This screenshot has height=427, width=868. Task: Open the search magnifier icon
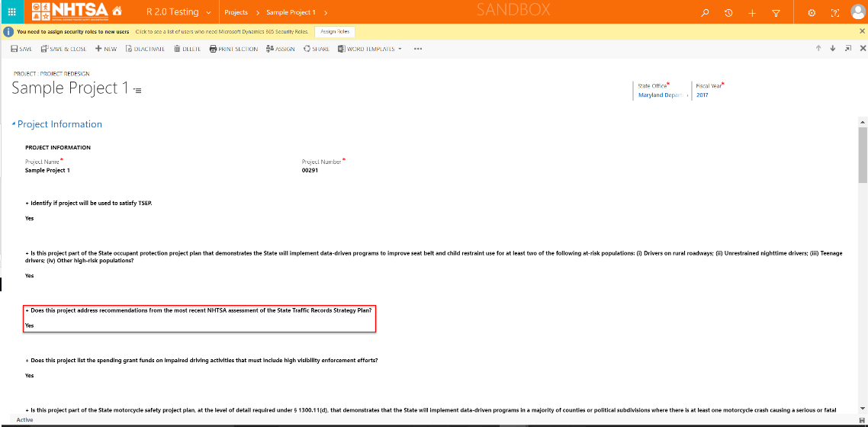705,13
